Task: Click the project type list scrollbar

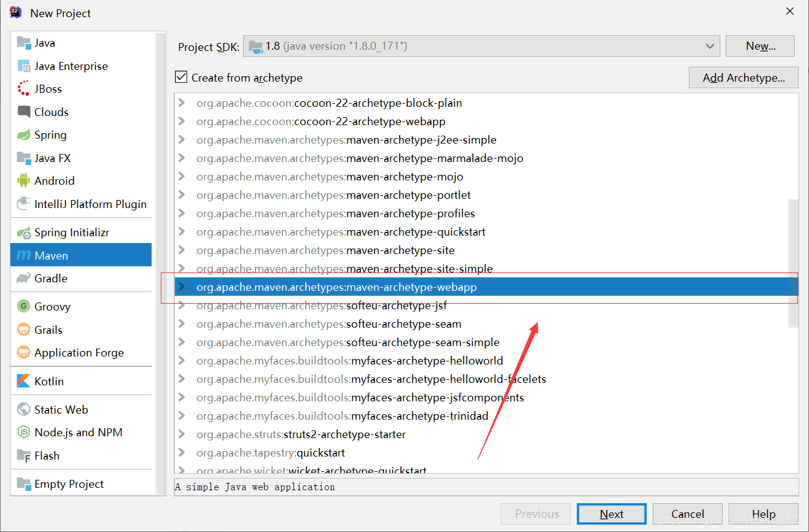Action: coord(161,263)
